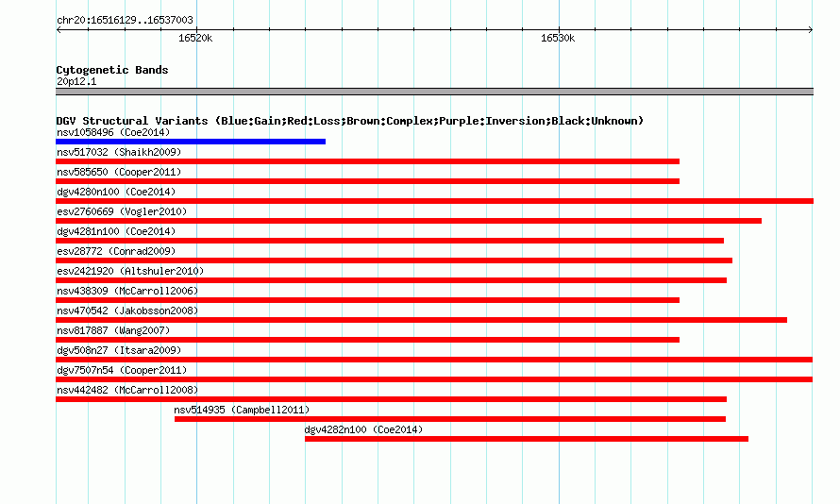840x504 pixels.
Task: Select esv2421920 (Altshuler2010) label
Action: (130, 271)
